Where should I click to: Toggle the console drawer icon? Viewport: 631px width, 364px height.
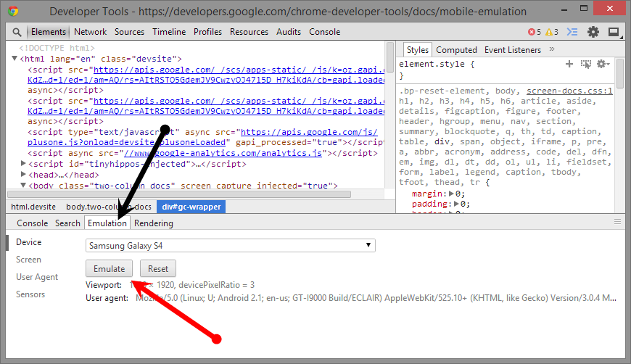tap(572, 32)
